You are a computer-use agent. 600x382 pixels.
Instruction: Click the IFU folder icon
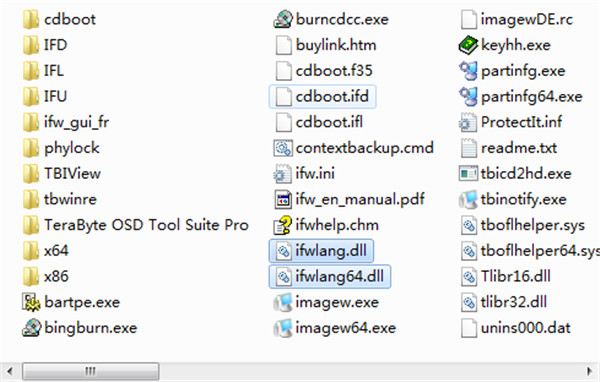pyautogui.click(x=31, y=96)
